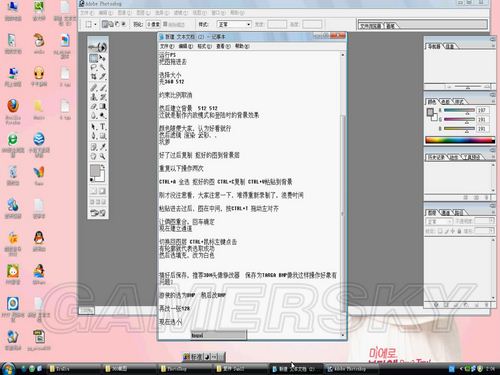The width and height of the screenshot is (500, 375).
Task: Select the Zoom magnifier tool
Action: 103,156
